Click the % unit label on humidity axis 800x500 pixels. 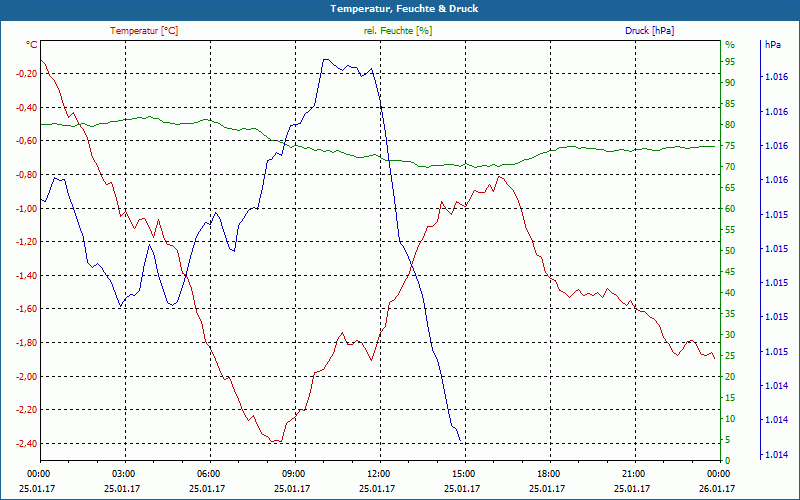click(x=730, y=45)
